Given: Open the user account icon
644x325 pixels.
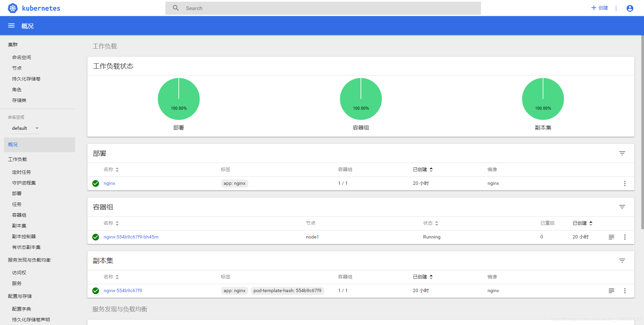Looking at the screenshot, I should point(630,8).
